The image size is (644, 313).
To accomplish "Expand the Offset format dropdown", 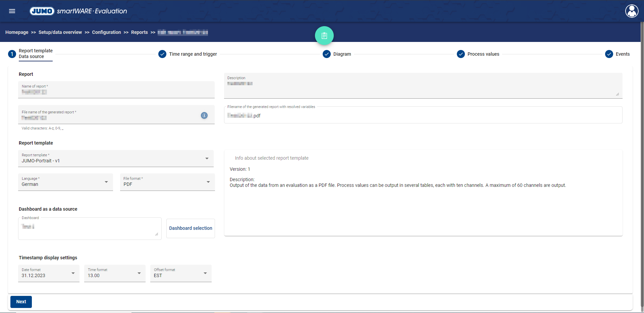I will click(181, 273).
